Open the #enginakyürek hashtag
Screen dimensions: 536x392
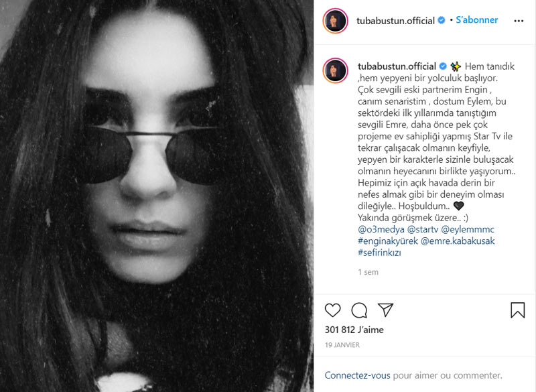[x=388, y=241]
